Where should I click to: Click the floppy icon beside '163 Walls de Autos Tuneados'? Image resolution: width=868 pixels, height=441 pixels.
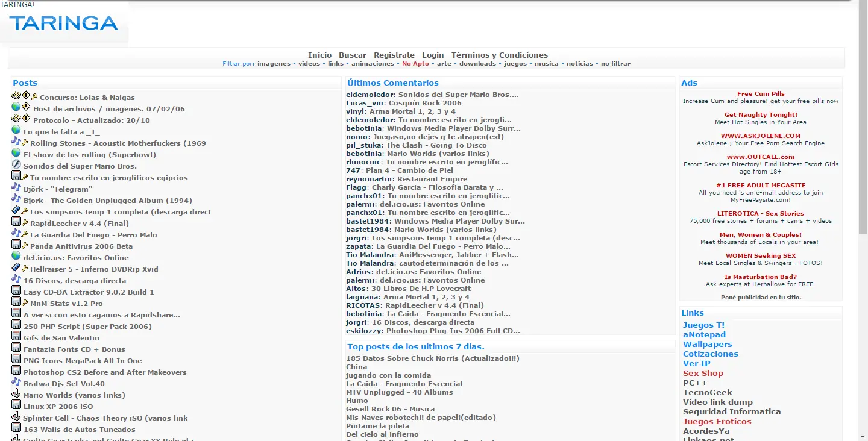coord(16,428)
